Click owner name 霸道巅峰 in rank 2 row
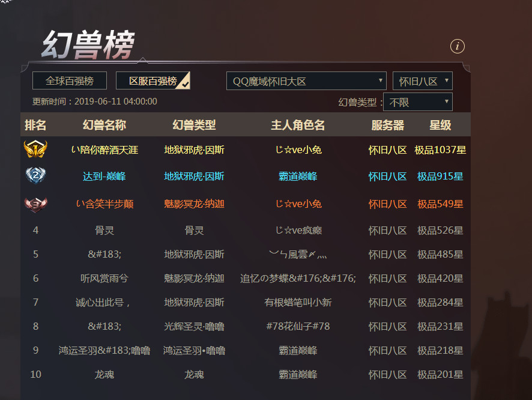The image size is (532, 400). click(298, 176)
